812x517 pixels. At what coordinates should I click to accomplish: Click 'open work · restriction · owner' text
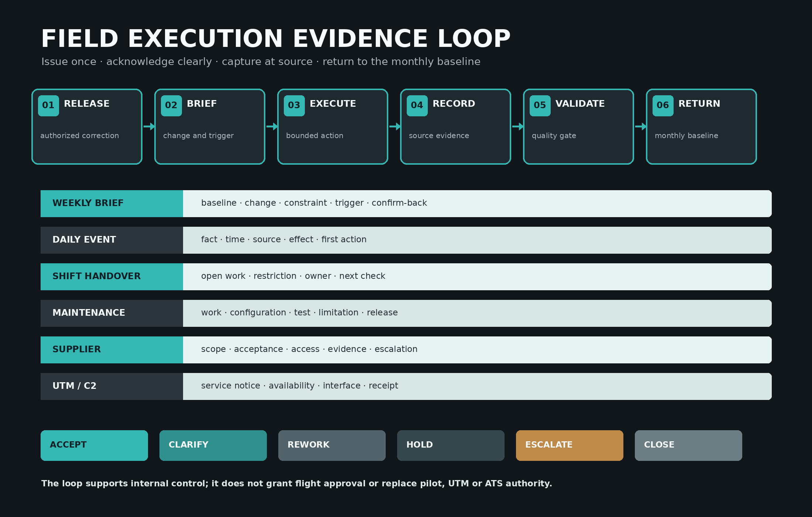pyautogui.click(x=293, y=276)
